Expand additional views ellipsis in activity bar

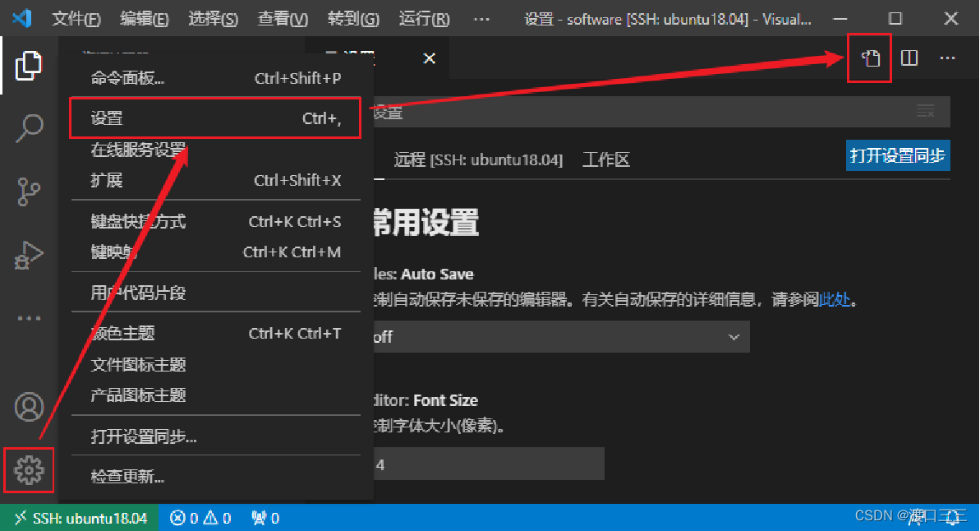coord(29,318)
